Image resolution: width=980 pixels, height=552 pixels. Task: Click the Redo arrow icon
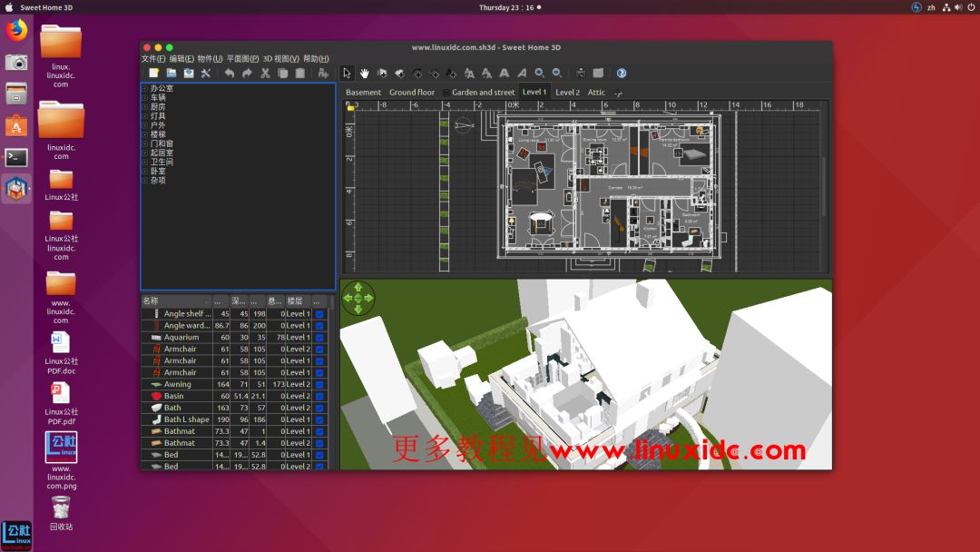click(x=247, y=74)
